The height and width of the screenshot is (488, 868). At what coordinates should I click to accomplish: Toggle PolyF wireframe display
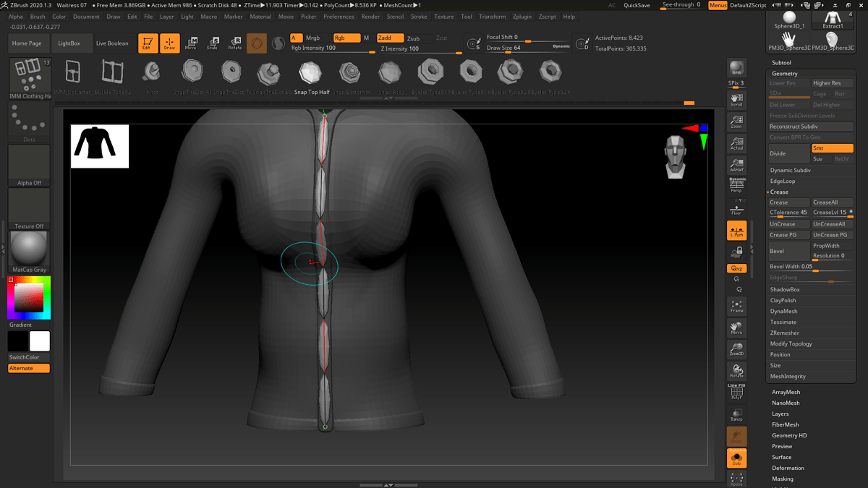click(x=736, y=392)
